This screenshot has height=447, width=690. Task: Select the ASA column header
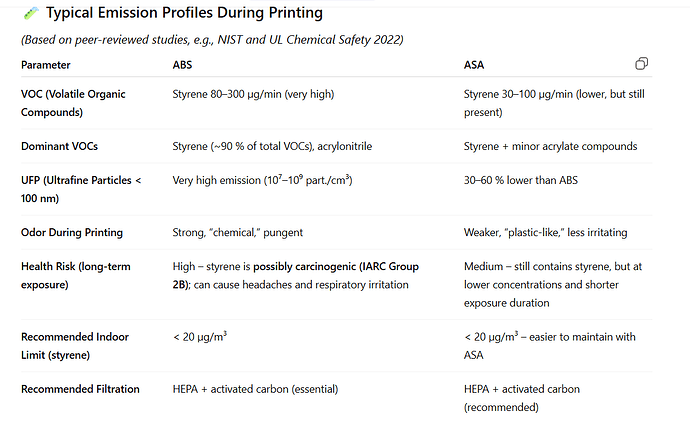tap(474, 65)
